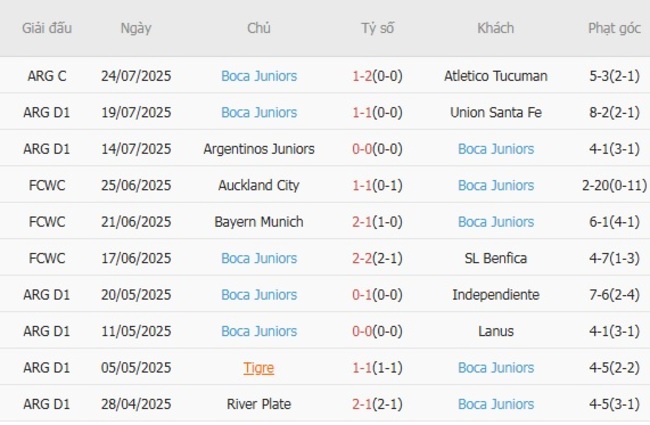This screenshot has width=650, height=425.
Task: Click the Argentinos Juniors team name
Action: tap(259, 149)
